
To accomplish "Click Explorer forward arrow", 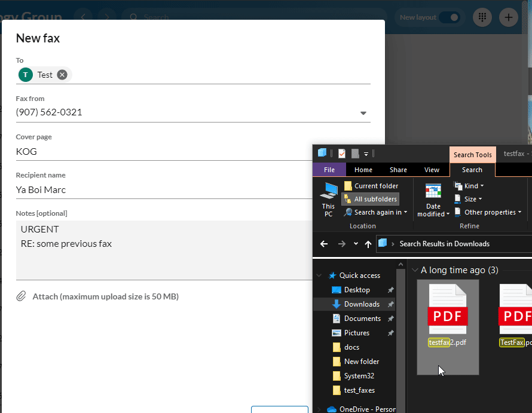I will click(342, 244).
